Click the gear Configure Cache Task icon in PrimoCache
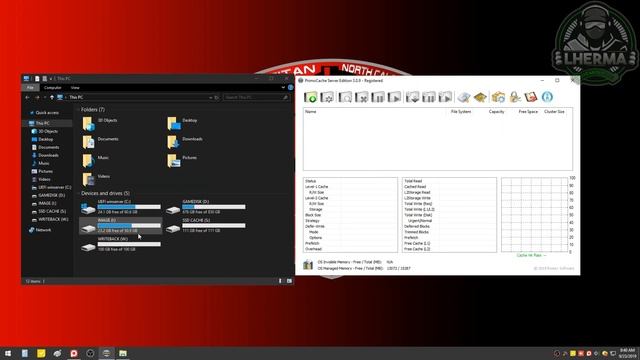 coord(327,97)
